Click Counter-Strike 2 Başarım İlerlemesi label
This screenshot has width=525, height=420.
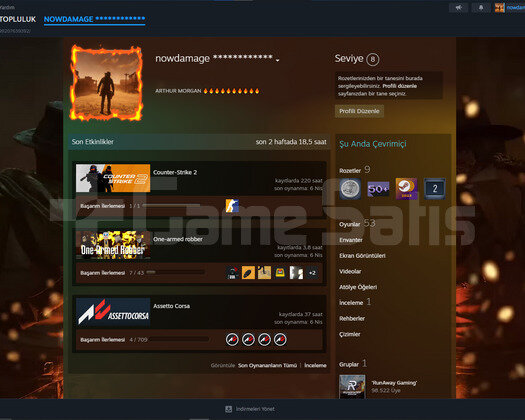tap(102, 206)
